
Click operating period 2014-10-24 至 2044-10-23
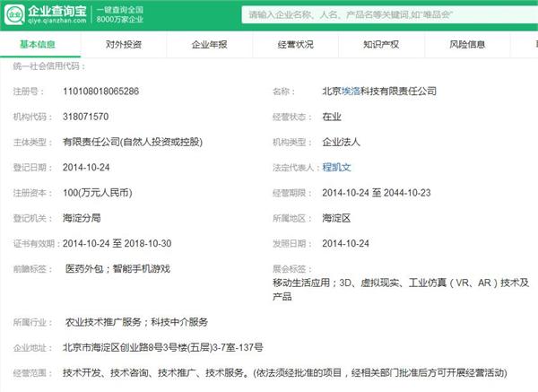point(377,193)
